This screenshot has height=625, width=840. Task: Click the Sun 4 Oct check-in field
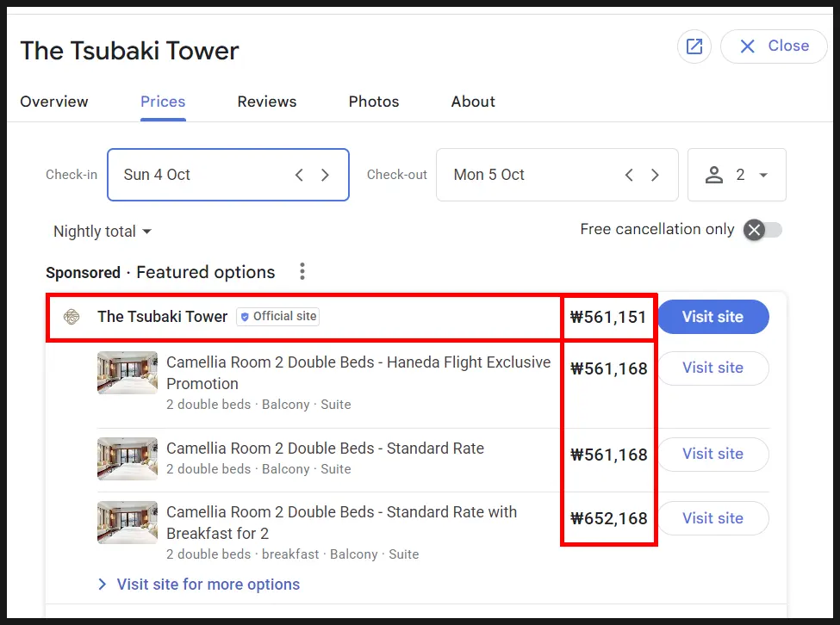click(228, 175)
